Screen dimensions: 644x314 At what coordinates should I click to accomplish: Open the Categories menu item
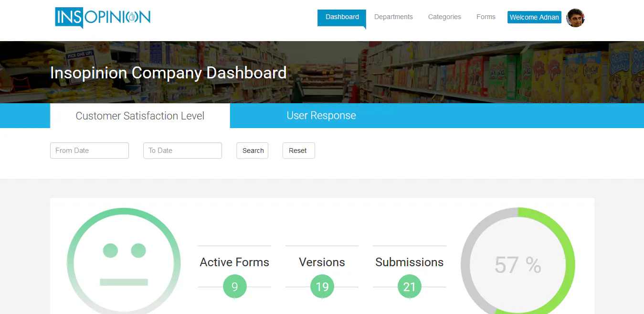pos(444,17)
